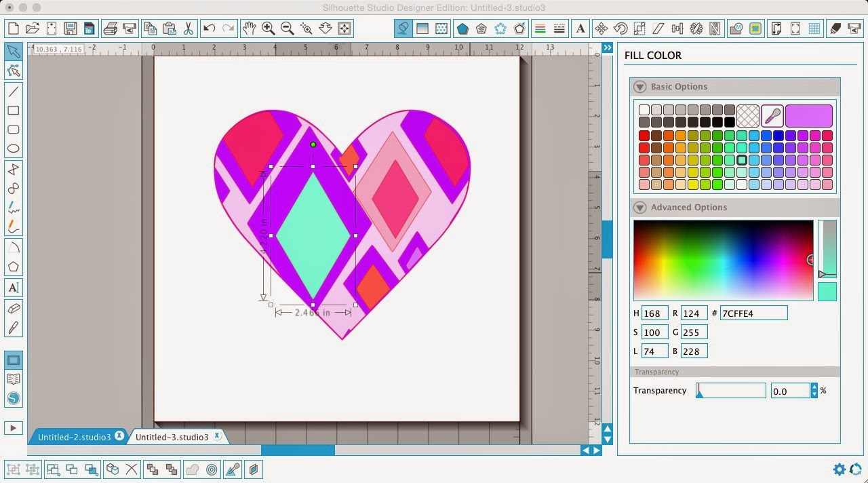Click the hex color input field
The width and height of the screenshot is (868, 483).
click(753, 313)
